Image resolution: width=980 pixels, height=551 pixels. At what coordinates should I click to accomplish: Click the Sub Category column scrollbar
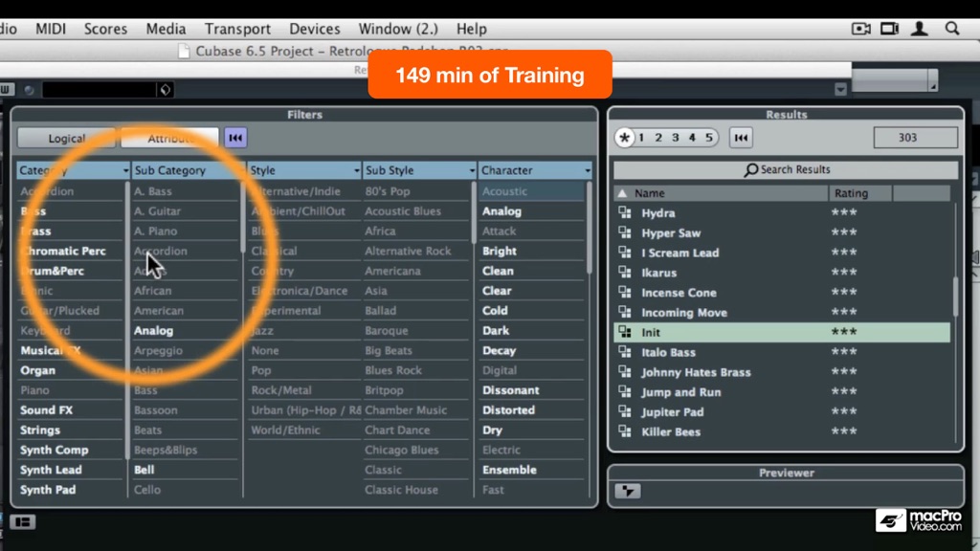[242, 217]
